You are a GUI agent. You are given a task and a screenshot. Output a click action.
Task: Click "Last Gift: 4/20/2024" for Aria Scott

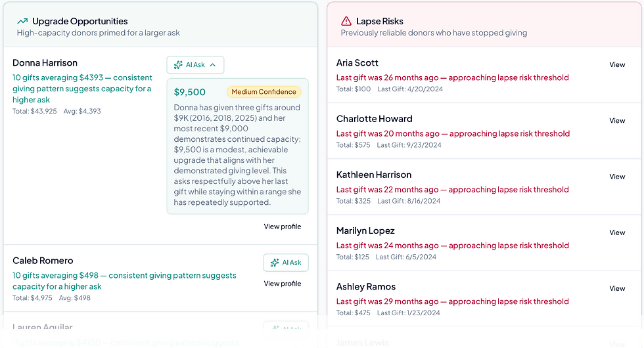[x=410, y=89]
